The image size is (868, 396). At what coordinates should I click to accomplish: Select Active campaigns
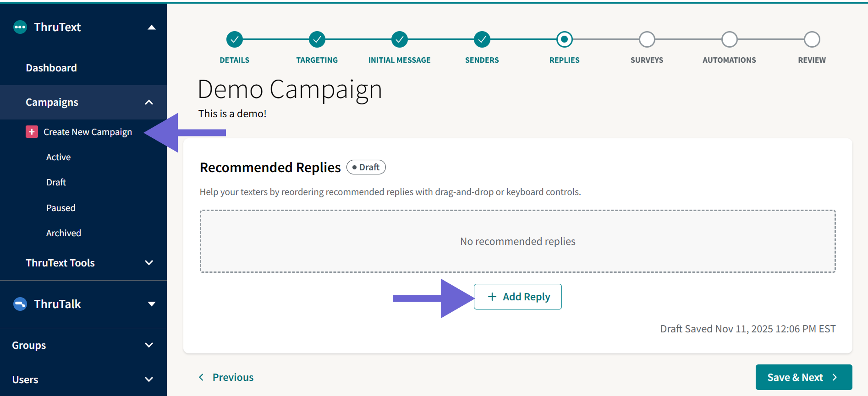[x=58, y=157]
